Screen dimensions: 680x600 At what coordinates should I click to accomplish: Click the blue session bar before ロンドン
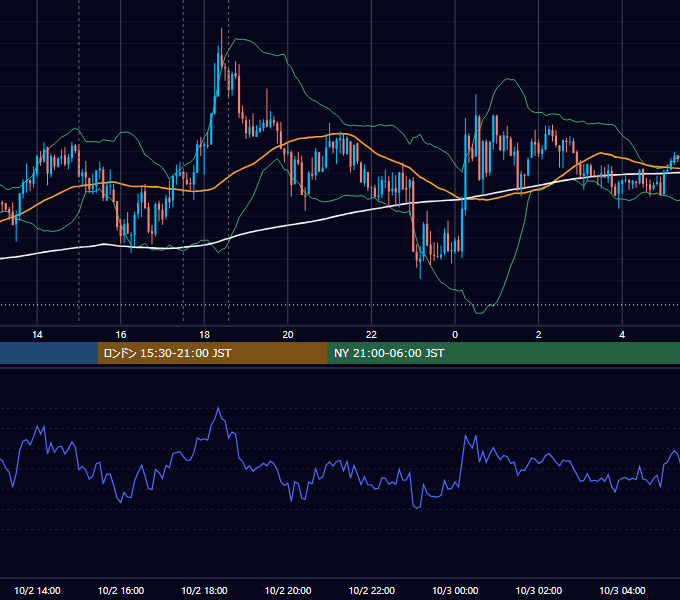pyautogui.click(x=49, y=353)
